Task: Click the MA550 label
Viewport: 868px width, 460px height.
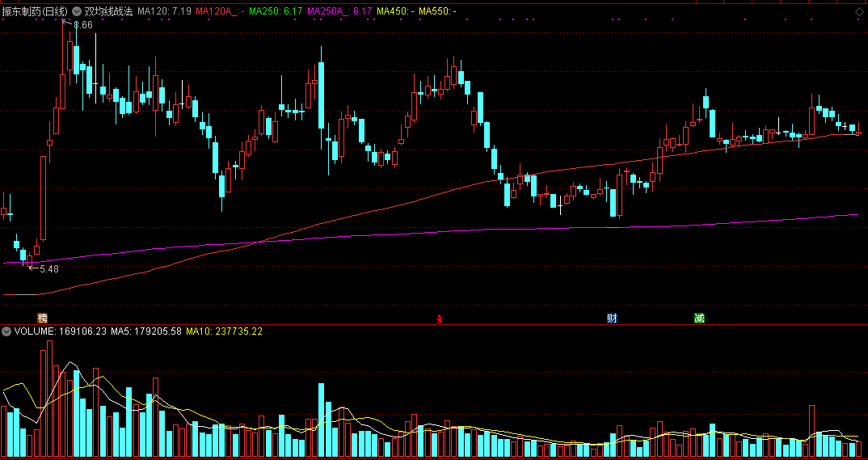Action: click(x=437, y=11)
